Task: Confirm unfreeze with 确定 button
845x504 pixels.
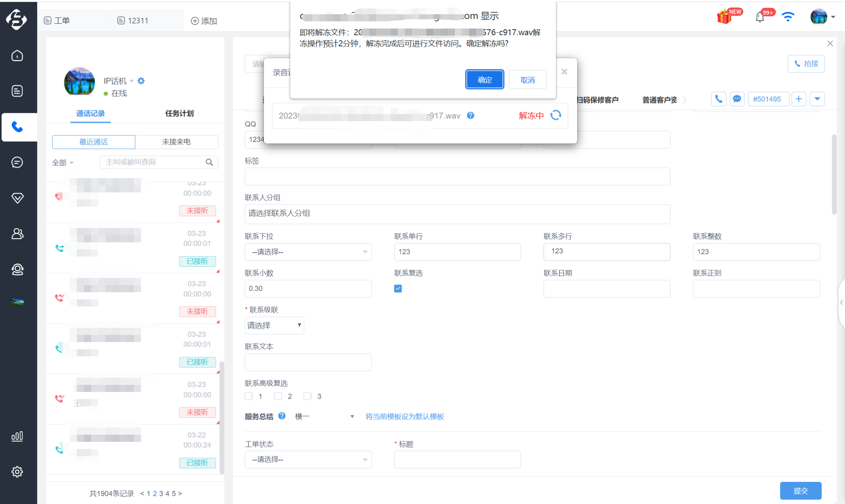Action: [x=484, y=80]
